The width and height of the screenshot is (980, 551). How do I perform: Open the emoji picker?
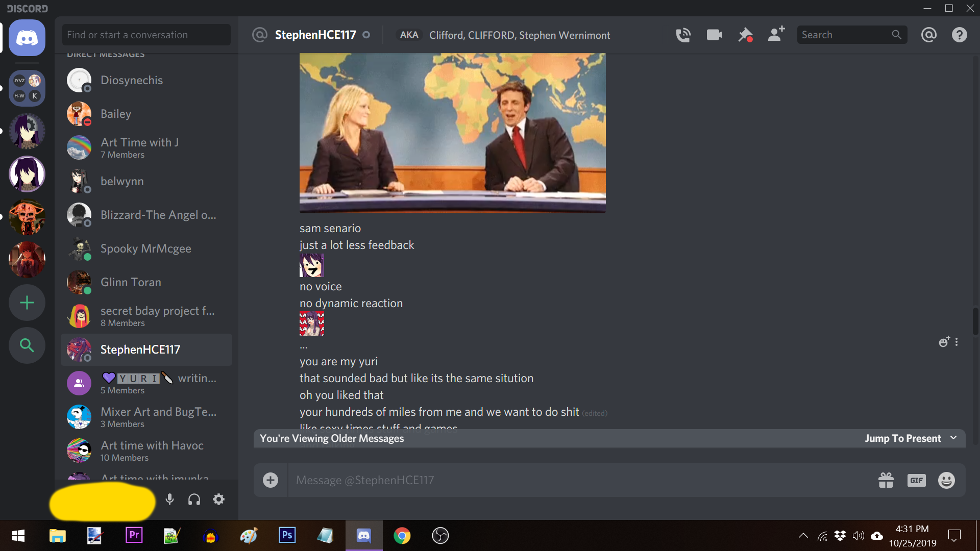click(x=946, y=480)
